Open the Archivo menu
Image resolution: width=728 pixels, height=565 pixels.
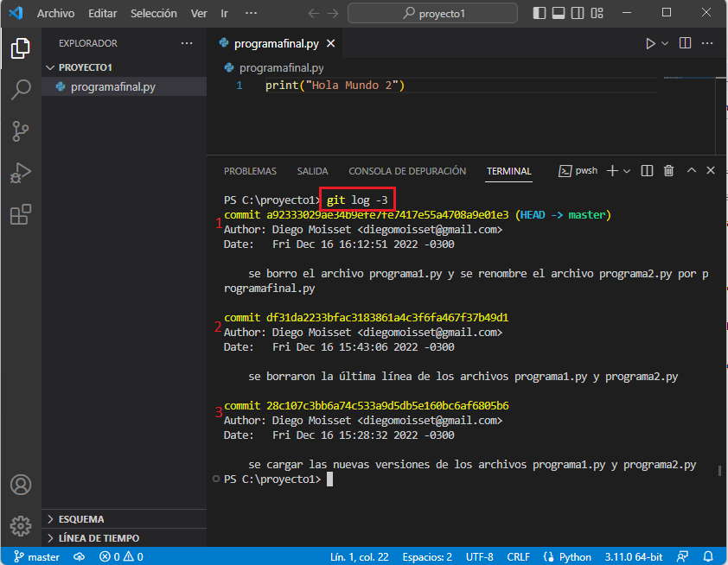[x=55, y=14]
